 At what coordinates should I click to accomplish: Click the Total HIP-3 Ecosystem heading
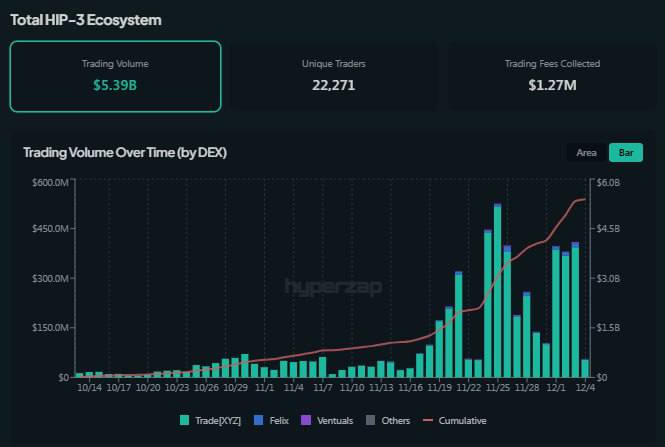coord(86,20)
